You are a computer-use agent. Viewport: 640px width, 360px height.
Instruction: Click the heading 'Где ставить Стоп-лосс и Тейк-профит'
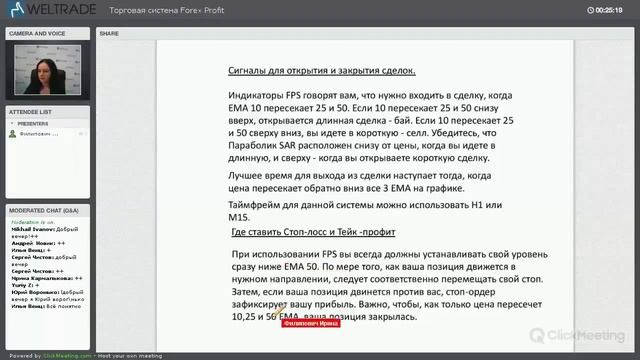(313, 232)
